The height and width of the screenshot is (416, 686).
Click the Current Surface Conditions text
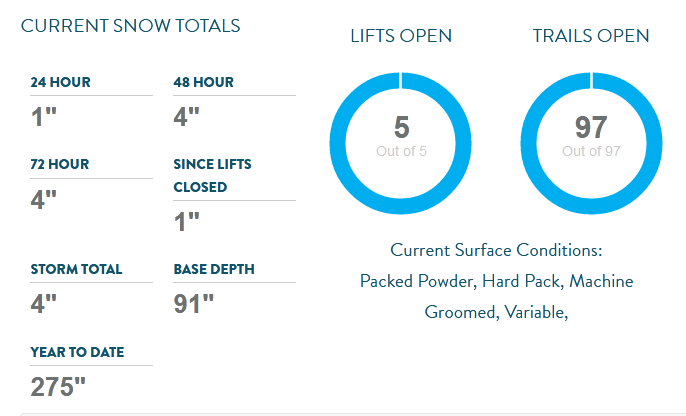[x=496, y=250]
